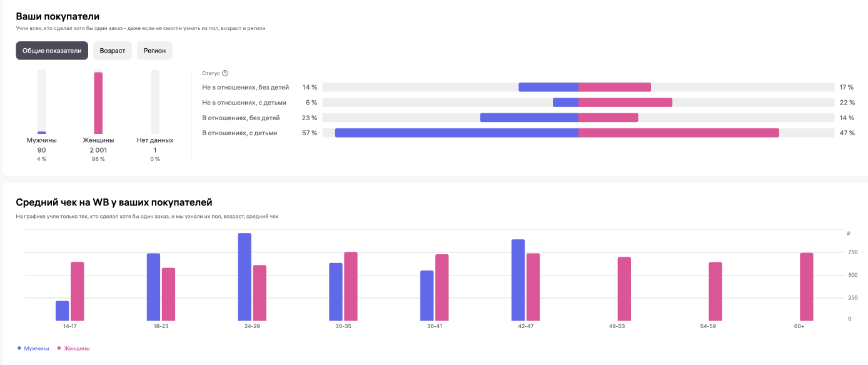Screen dimensions: 868x365
Task: Click the 23 % male percentage label
Action: pyautogui.click(x=310, y=118)
